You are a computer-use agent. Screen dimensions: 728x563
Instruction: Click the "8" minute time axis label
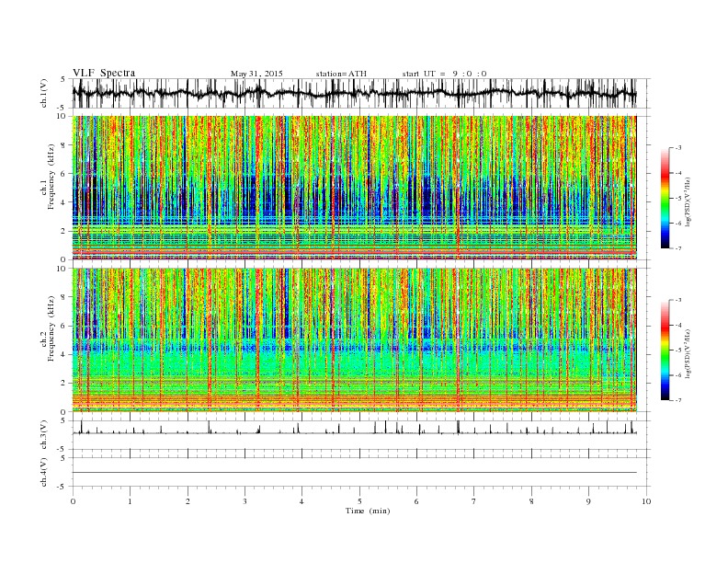click(x=531, y=501)
